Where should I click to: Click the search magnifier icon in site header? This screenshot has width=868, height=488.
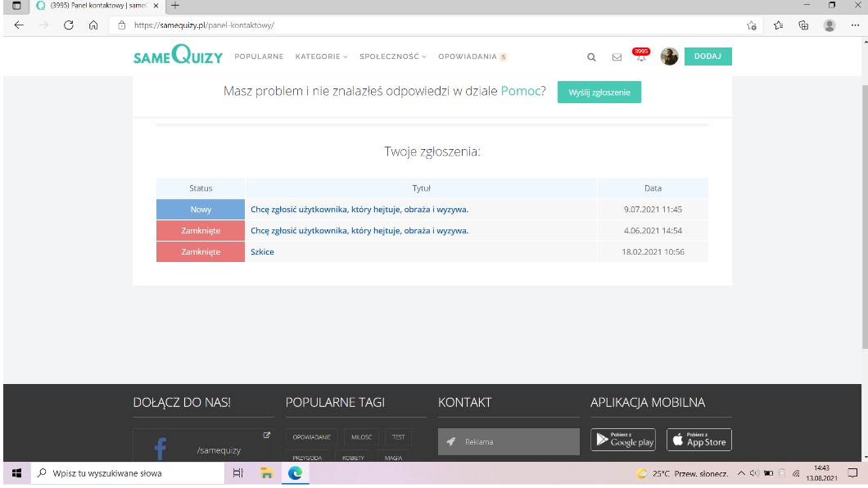(591, 57)
